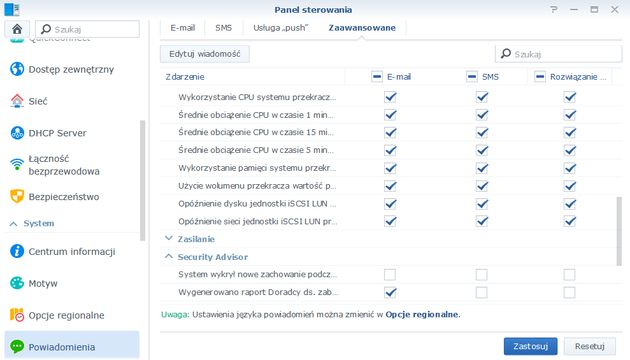Click magnifier icon in sidebar search

[x=46, y=29]
